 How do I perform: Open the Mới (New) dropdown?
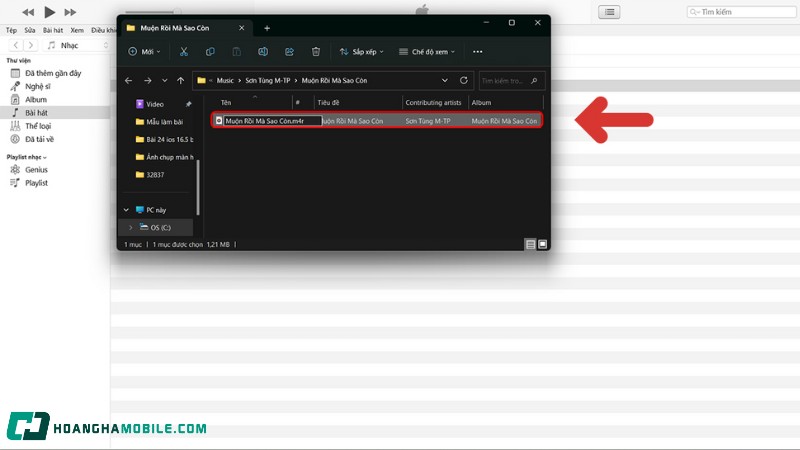coord(144,52)
